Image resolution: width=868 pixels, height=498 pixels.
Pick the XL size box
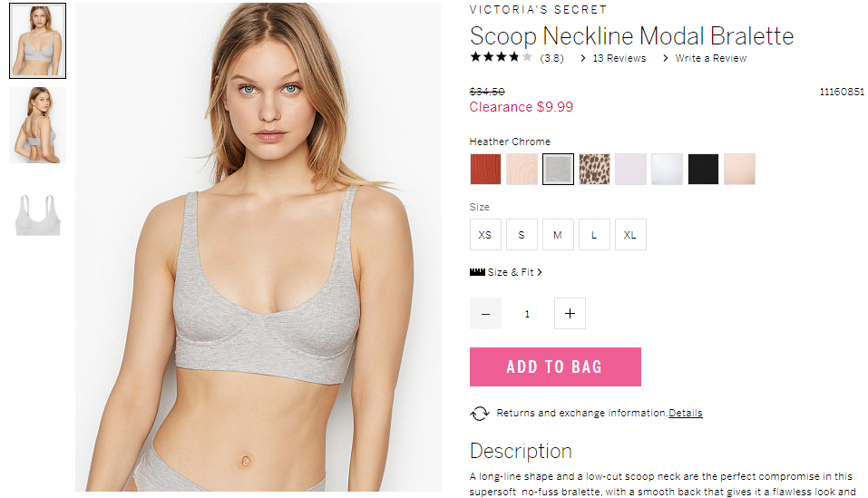coord(630,235)
